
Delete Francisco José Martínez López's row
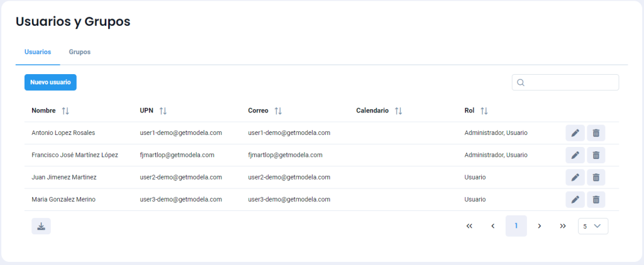pyautogui.click(x=596, y=155)
